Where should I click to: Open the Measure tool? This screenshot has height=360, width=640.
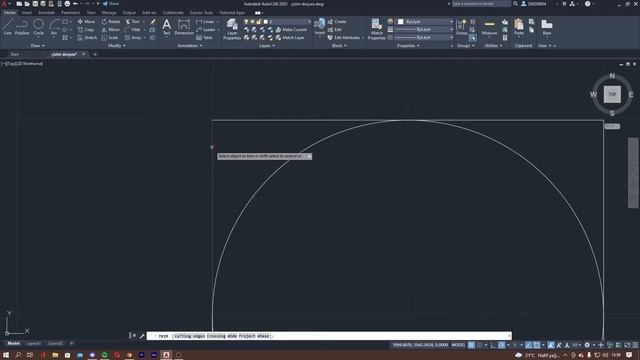pos(489,27)
